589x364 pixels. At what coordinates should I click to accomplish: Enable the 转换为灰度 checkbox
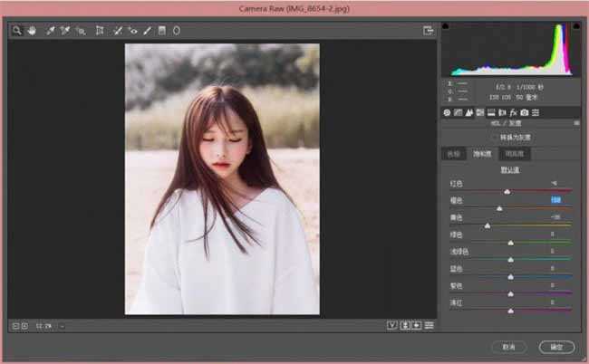(x=495, y=138)
